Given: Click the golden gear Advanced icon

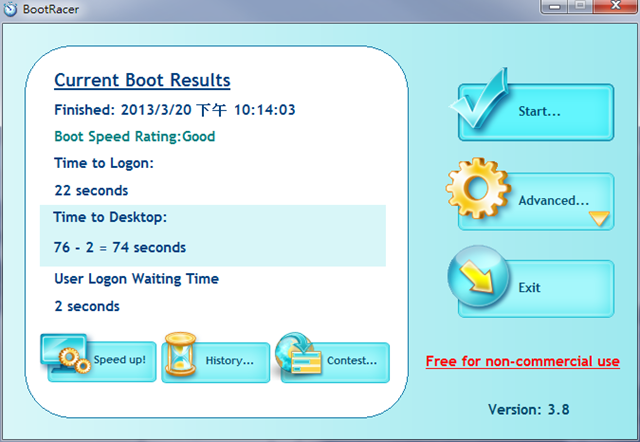Looking at the screenshot, I should 478,189.
